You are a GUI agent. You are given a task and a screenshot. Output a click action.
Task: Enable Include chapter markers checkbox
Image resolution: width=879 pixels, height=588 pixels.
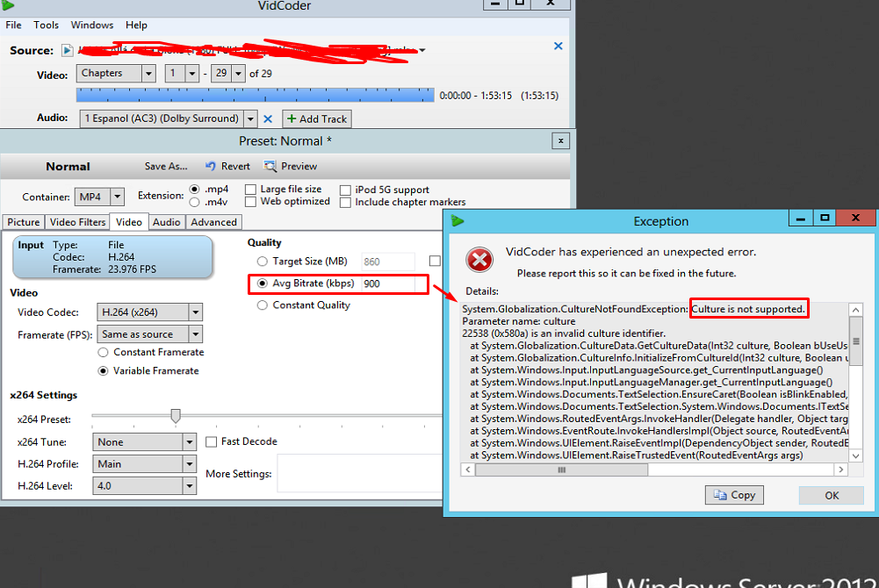345,203
